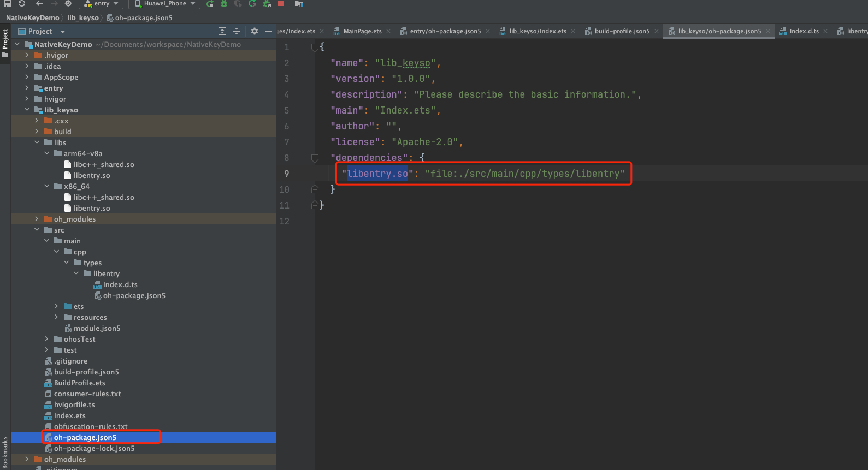Expand the oh_modules folder inside lib_keyso

click(x=37, y=219)
